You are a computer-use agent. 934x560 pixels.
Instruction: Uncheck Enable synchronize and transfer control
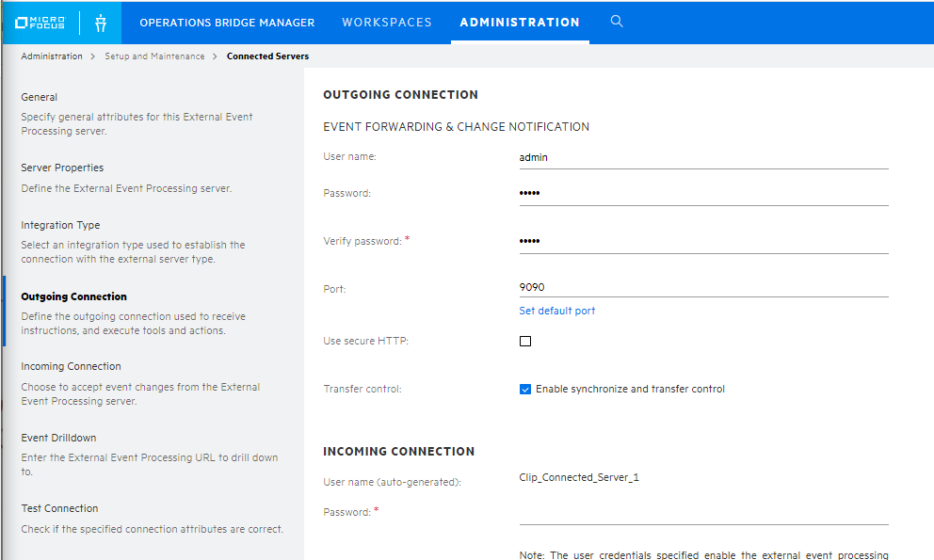click(524, 389)
